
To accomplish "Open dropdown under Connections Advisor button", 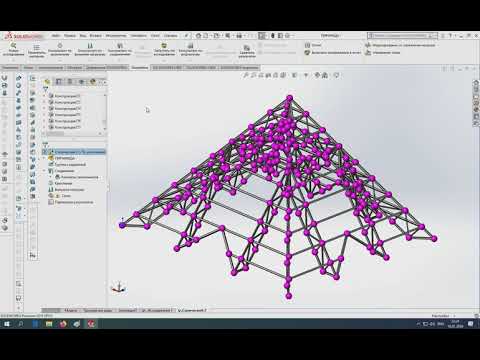I will point(120,60).
